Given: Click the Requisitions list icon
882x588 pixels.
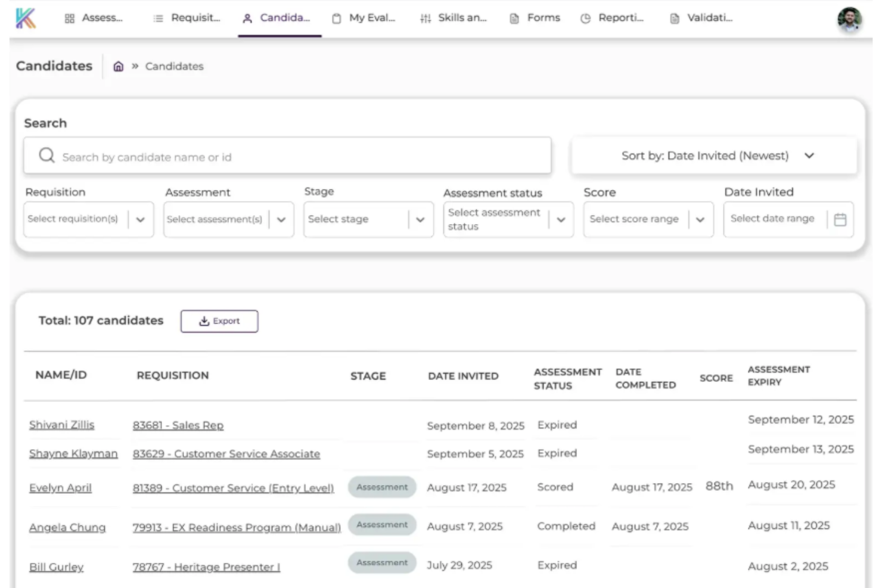Looking at the screenshot, I should pos(158,17).
